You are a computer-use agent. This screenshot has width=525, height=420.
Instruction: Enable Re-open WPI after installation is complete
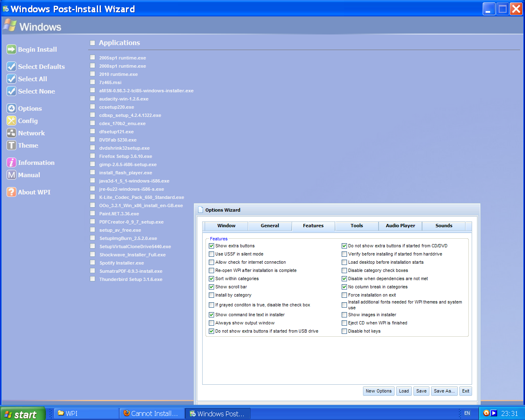pyautogui.click(x=212, y=270)
